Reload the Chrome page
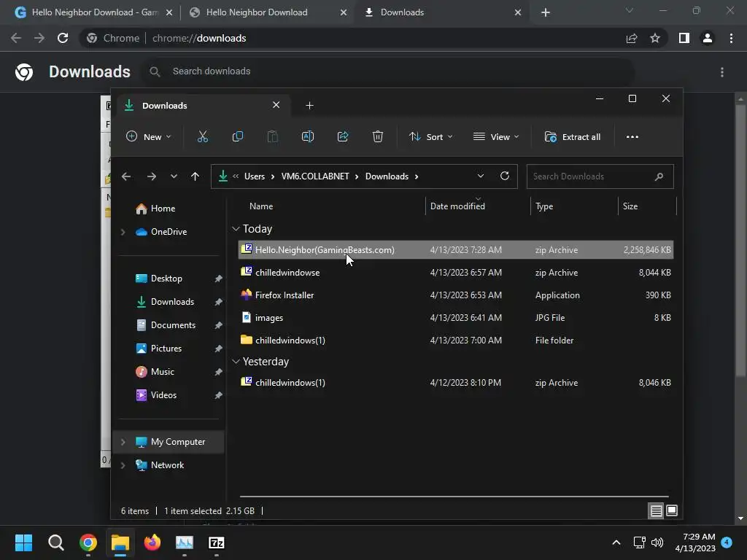The image size is (747, 560). 63,38
